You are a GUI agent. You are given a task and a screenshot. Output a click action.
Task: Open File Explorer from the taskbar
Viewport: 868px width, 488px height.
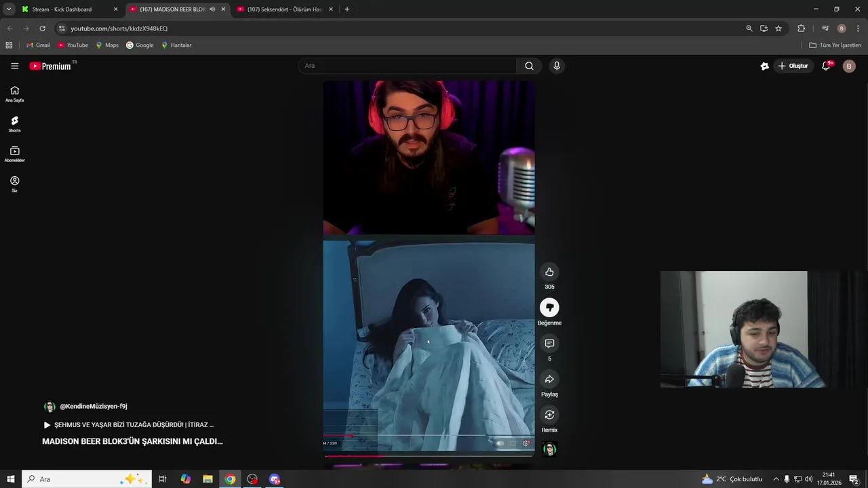pos(208,479)
